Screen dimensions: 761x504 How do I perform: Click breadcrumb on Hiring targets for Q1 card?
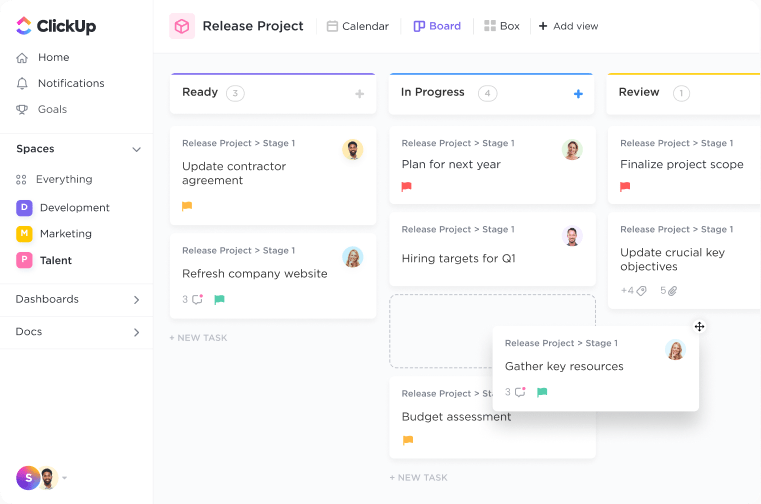(x=458, y=229)
